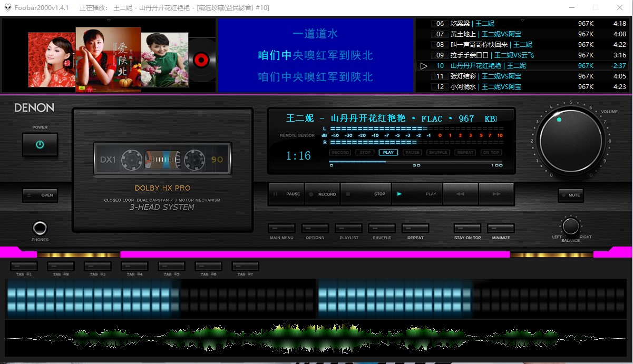
Task: Click the elapsed time 1:16 display
Action: point(298,156)
